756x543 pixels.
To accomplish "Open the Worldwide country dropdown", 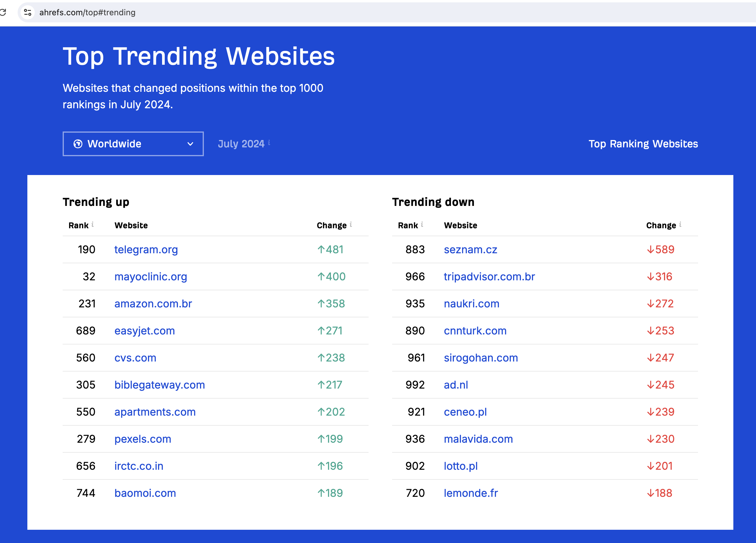I will [x=133, y=144].
